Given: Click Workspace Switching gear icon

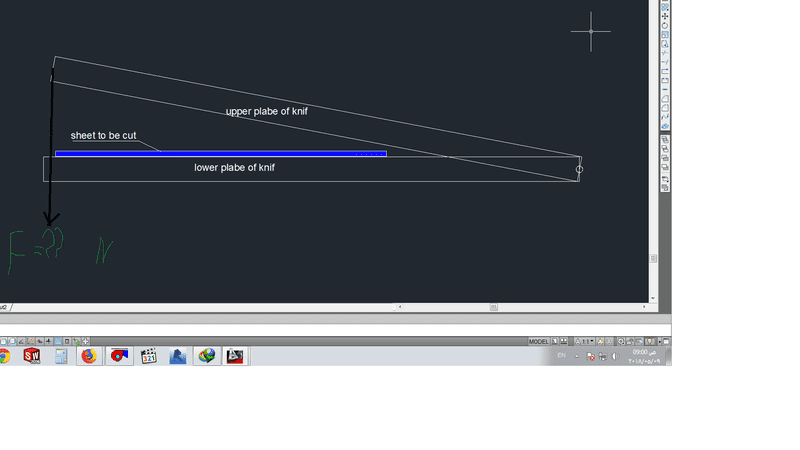Looking at the screenshot, I should coord(621,341).
